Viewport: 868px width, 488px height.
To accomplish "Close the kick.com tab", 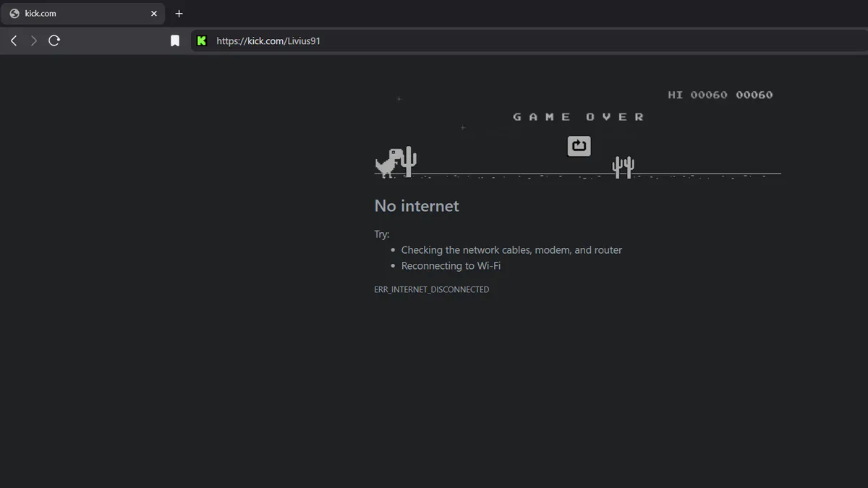I will coord(154,14).
